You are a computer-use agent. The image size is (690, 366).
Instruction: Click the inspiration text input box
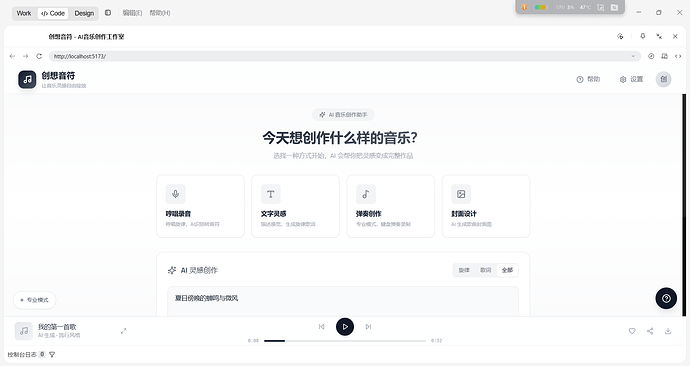pos(343,302)
